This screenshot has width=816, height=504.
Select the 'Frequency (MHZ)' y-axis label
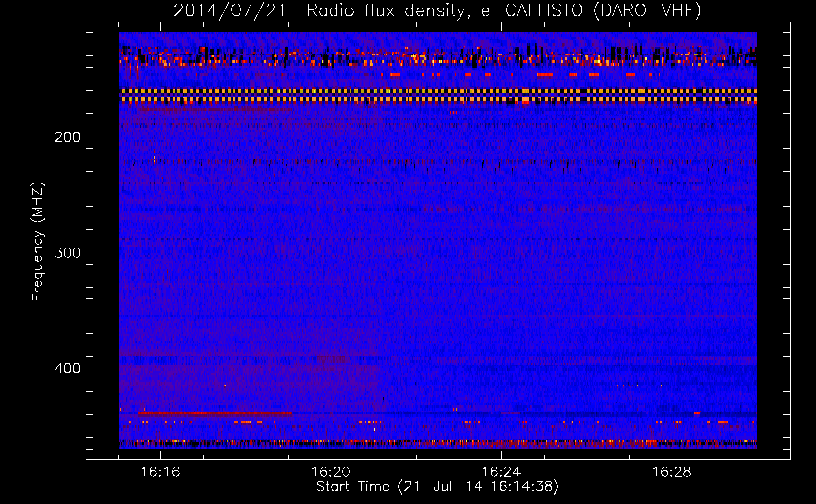(38, 242)
